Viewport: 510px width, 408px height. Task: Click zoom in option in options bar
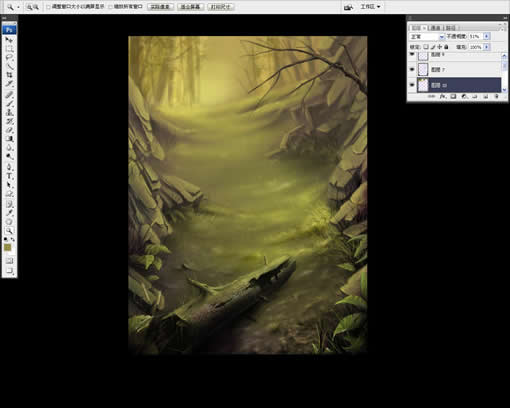point(30,7)
